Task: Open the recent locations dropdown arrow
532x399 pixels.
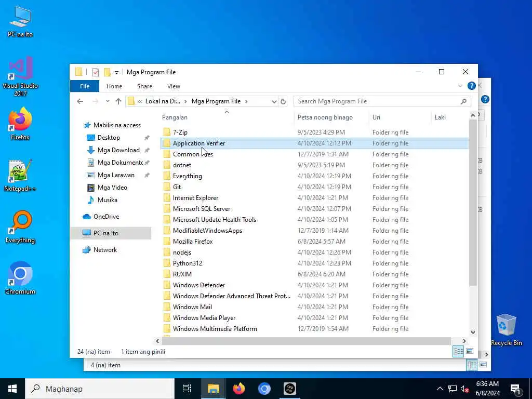Action: [108, 101]
